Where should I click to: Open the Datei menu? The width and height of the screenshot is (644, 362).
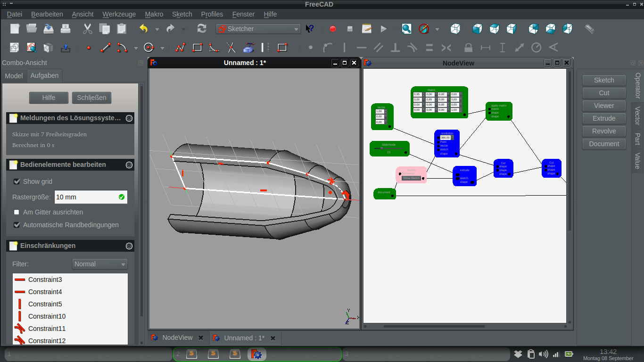[x=15, y=14]
